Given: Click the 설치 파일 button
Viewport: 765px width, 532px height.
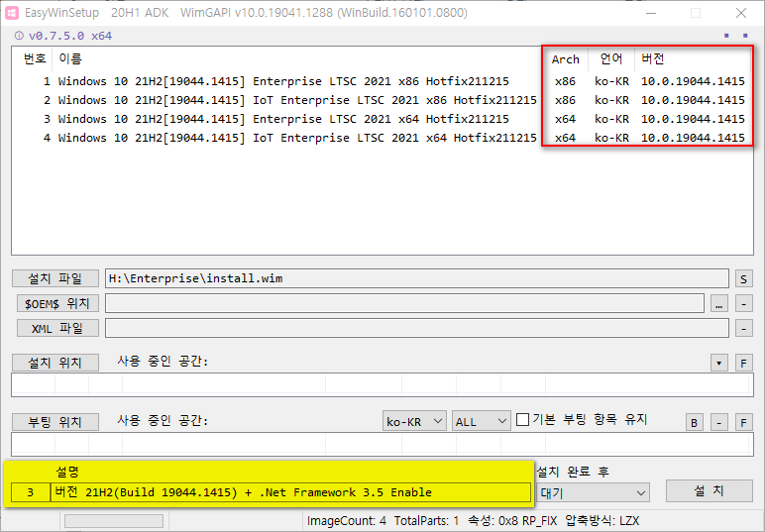Looking at the screenshot, I should click(x=55, y=278).
